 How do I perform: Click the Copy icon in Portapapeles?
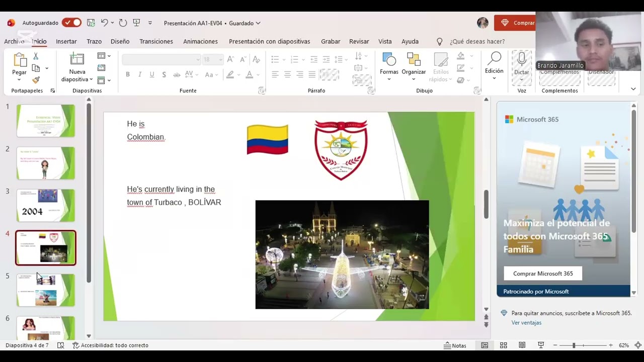[x=36, y=68]
